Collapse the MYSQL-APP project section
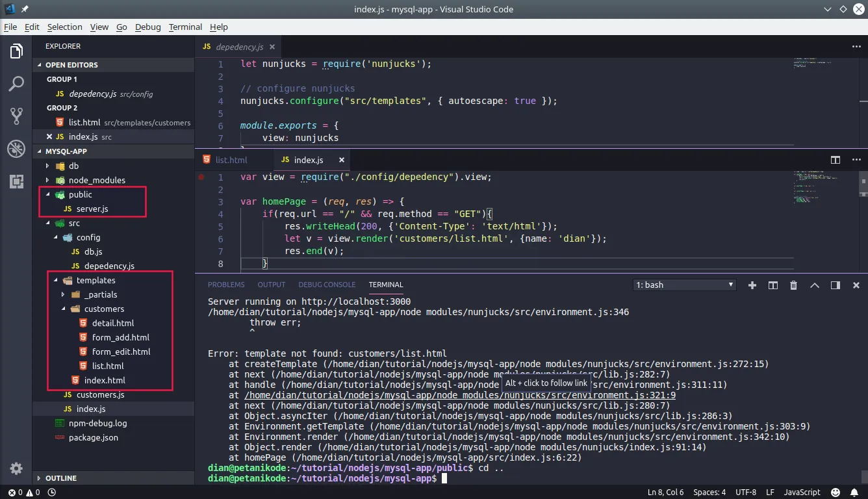Screen dimensions: 868x499 113,151
